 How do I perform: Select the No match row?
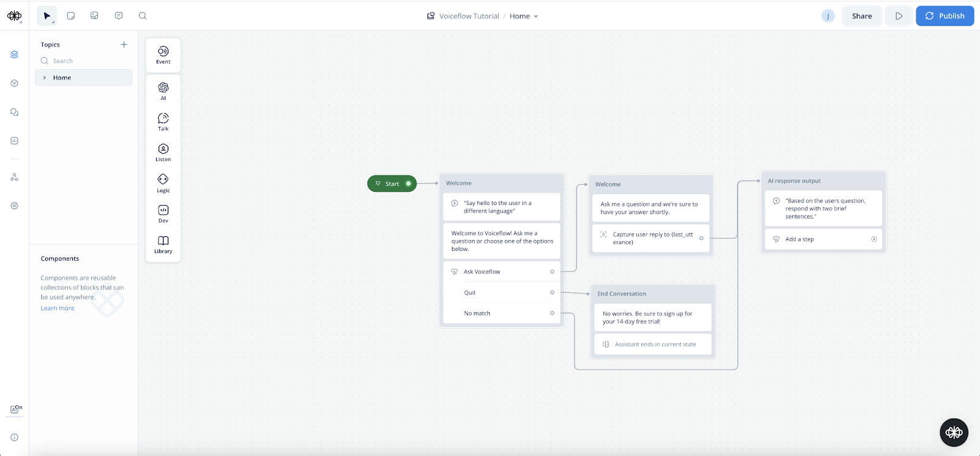tap(502, 313)
